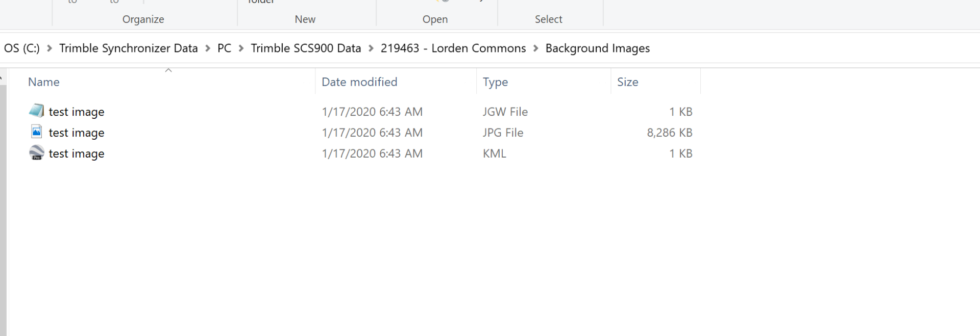
Task: Sort files by clicking the Name header
Action: click(43, 82)
